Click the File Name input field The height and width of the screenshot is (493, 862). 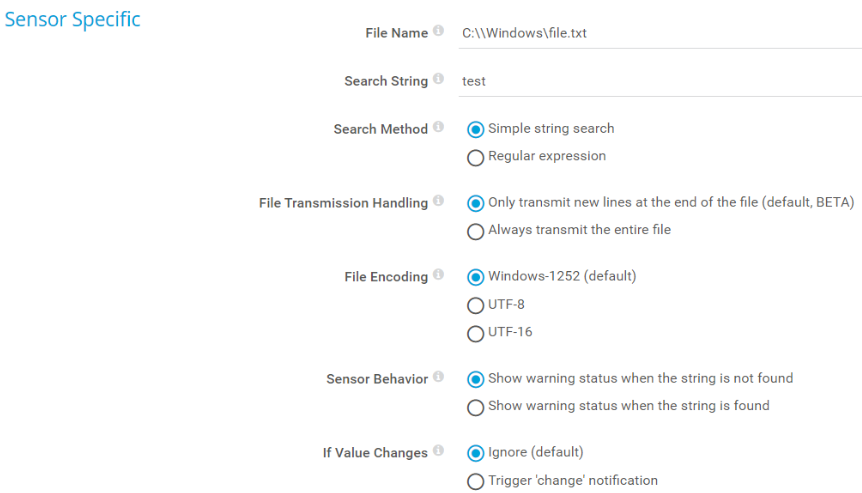pyautogui.click(x=658, y=33)
